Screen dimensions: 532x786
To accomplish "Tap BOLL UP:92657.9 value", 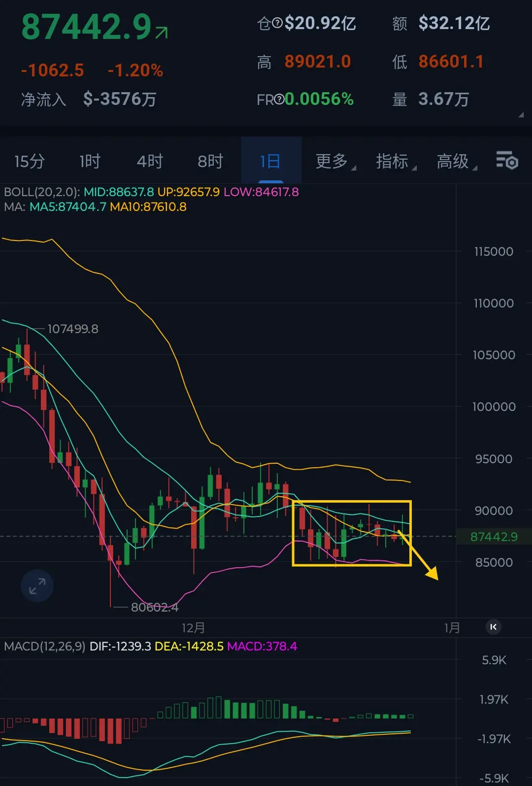I will pos(189,192).
